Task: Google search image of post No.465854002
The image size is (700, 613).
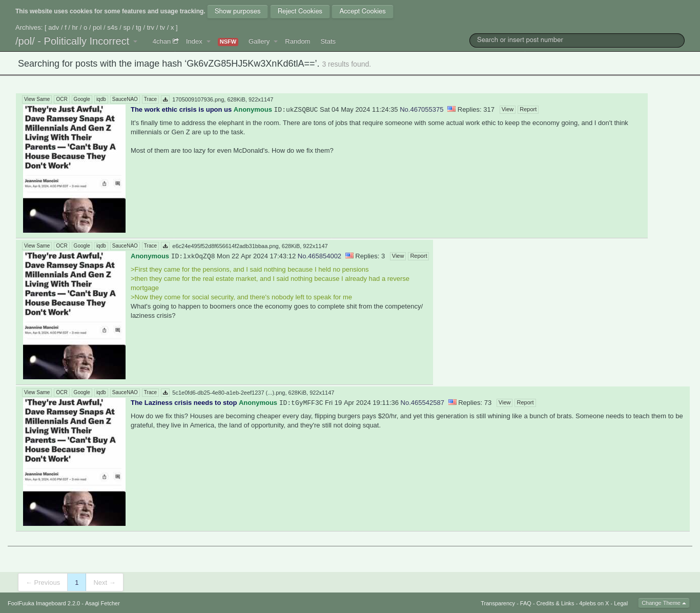Action: tap(81, 246)
